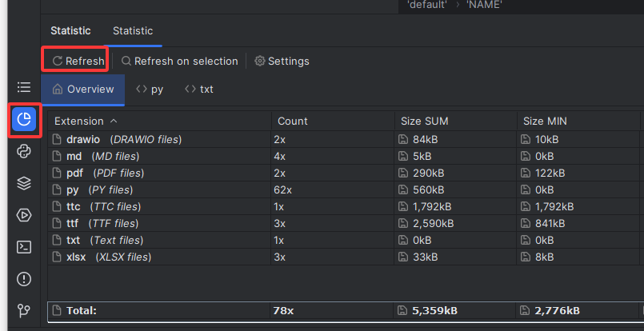
Task: Open the Structure list icon in sidebar
Action: 24,87
